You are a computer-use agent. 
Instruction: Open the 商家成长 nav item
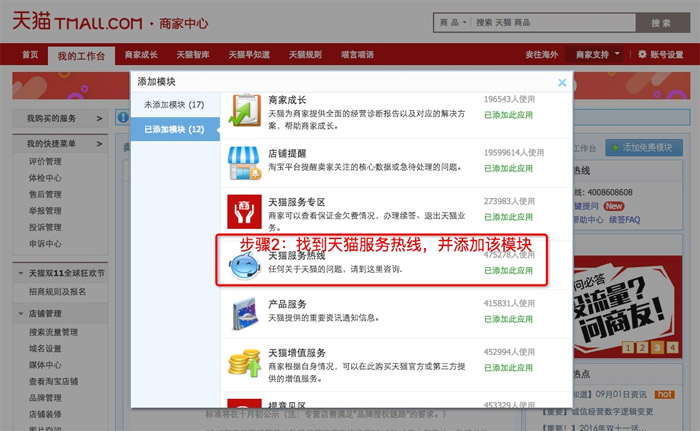coord(141,54)
